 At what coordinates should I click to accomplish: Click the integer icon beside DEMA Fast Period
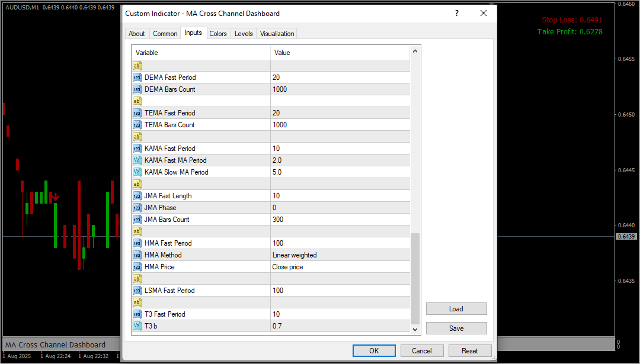(x=137, y=78)
